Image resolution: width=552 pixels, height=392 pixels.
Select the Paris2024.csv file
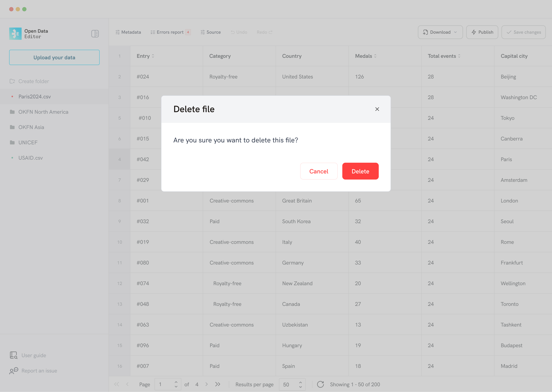pos(35,96)
